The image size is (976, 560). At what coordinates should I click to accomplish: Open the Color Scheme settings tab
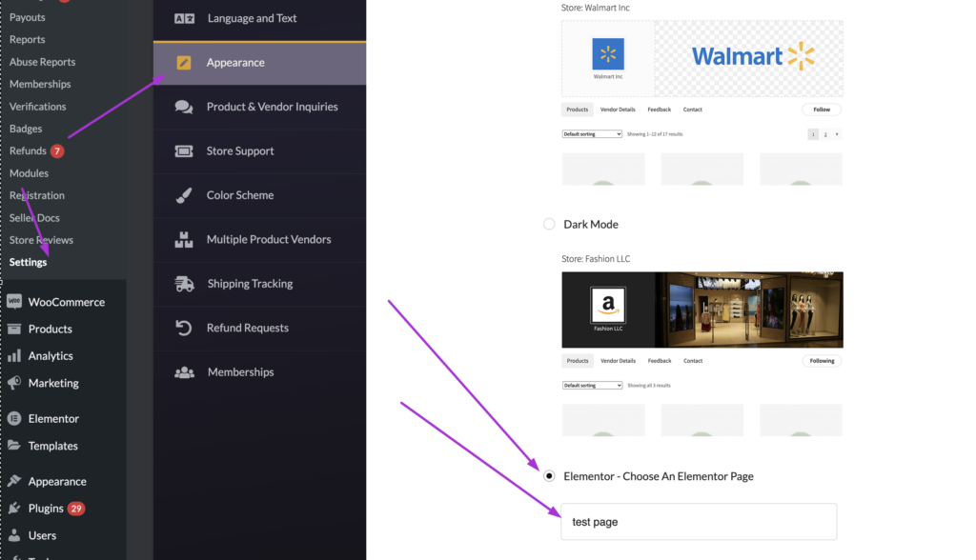coord(259,195)
